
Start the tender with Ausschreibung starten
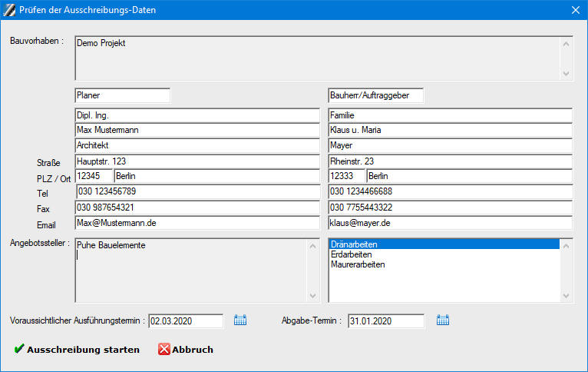tap(77, 350)
